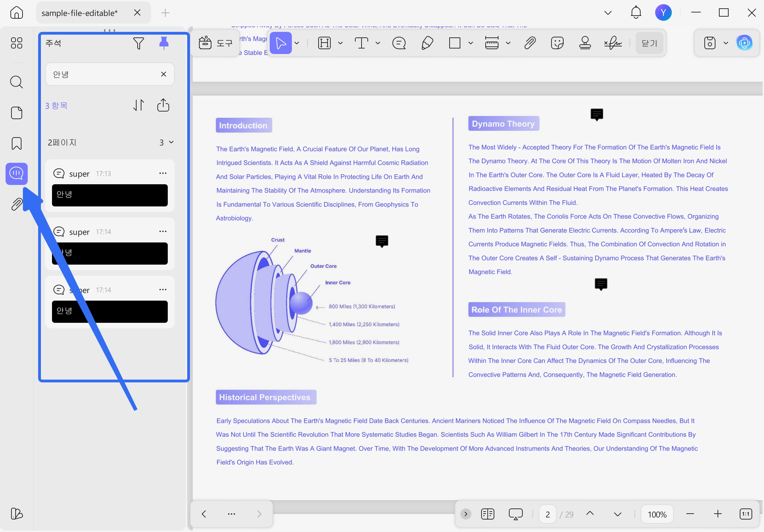The height and width of the screenshot is (532, 764).
Task: Toggle the pin for the comments panel
Action: (x=164, y=43)
